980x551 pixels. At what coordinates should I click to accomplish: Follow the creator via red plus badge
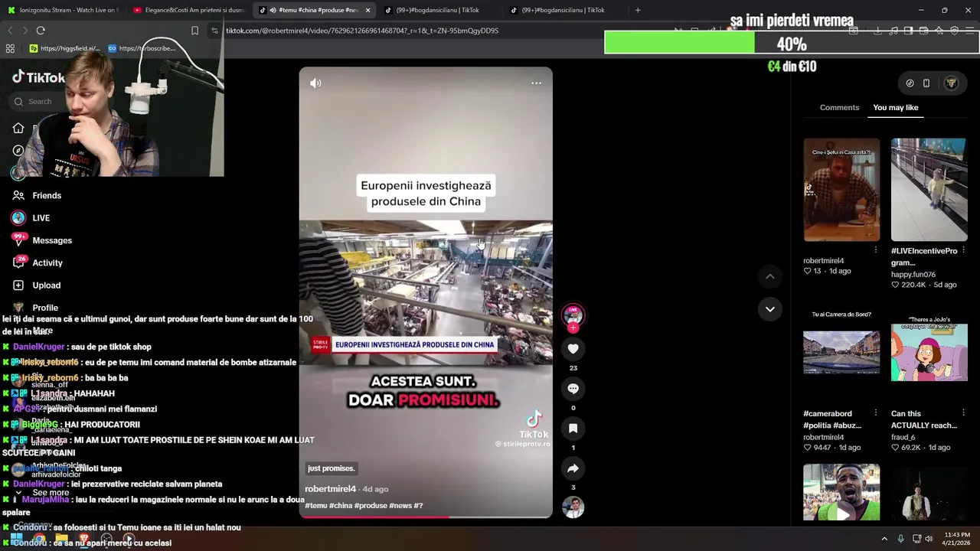click(573, 328)
